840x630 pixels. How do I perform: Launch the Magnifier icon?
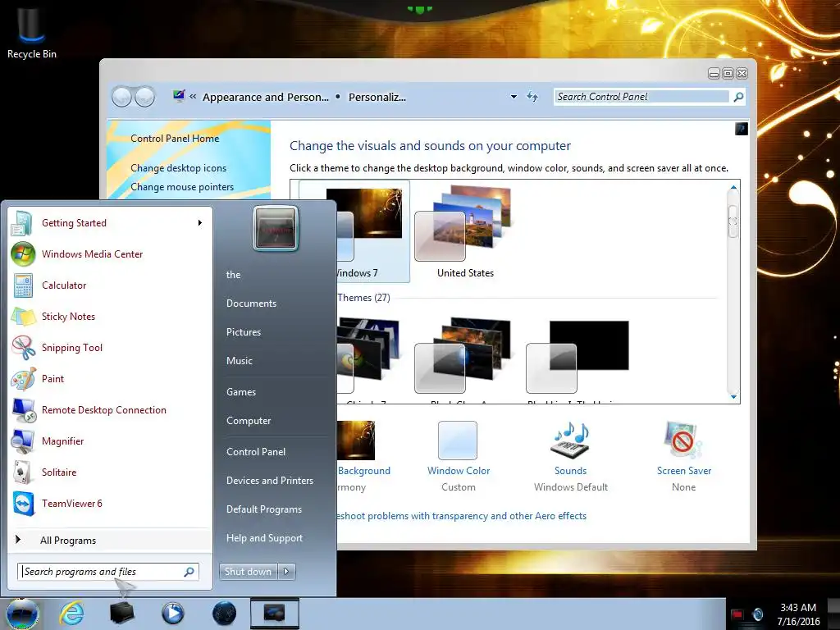(x=23, y=441)
